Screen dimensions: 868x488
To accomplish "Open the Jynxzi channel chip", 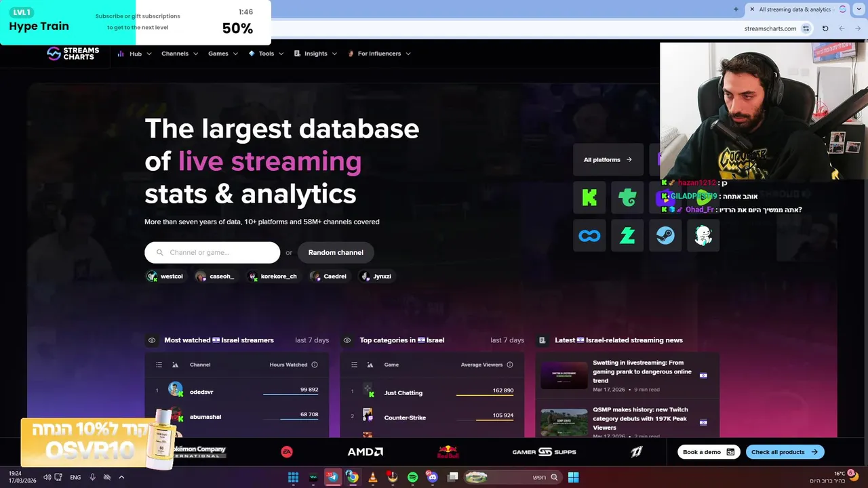I will [377, 276].
